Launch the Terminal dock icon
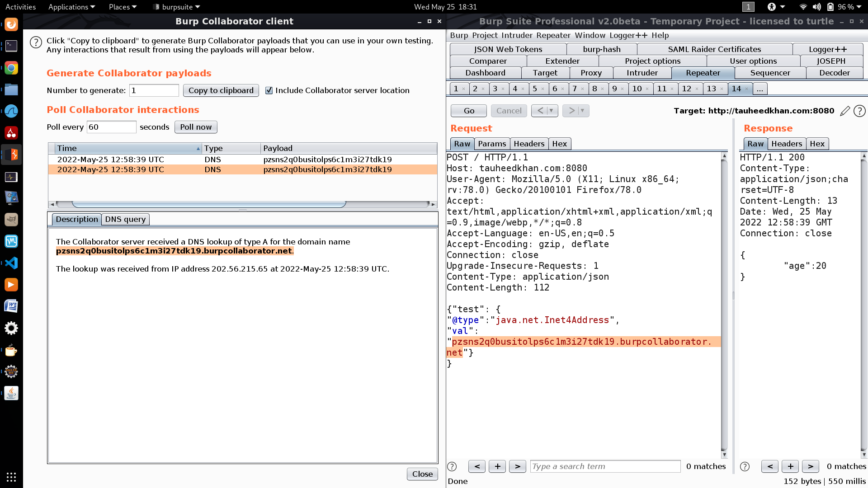This screenshot has width=868, height=488. point(11,46)
